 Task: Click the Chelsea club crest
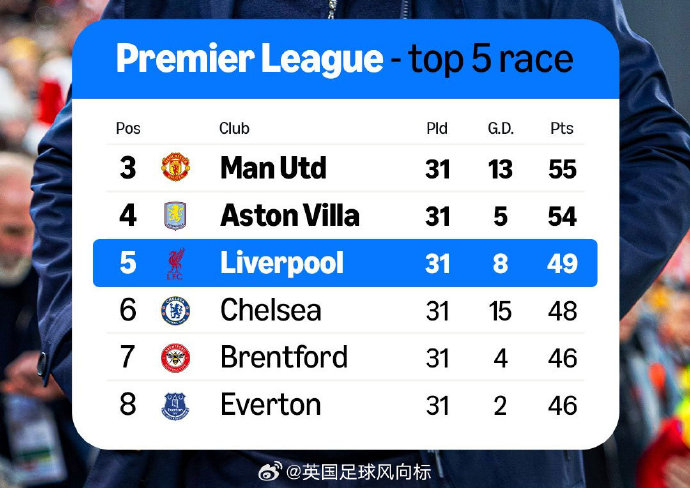pos(175,310)
